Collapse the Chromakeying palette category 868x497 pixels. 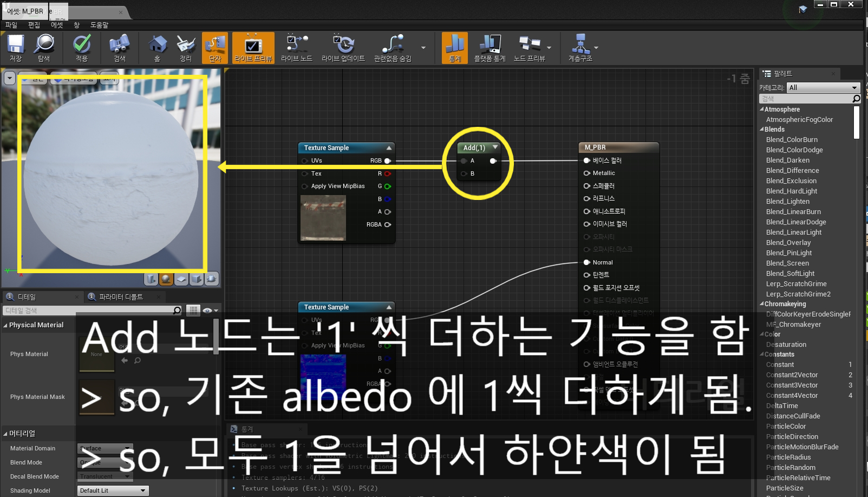pos(762,304)
